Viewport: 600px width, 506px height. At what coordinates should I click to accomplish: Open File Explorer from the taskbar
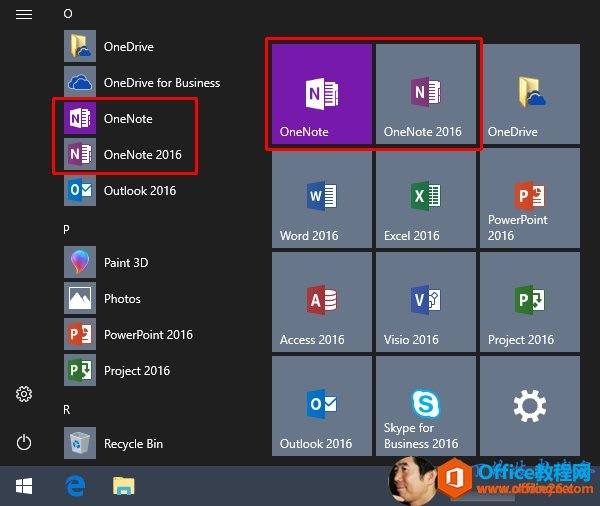pyautogui.click(x=124, y=486)
